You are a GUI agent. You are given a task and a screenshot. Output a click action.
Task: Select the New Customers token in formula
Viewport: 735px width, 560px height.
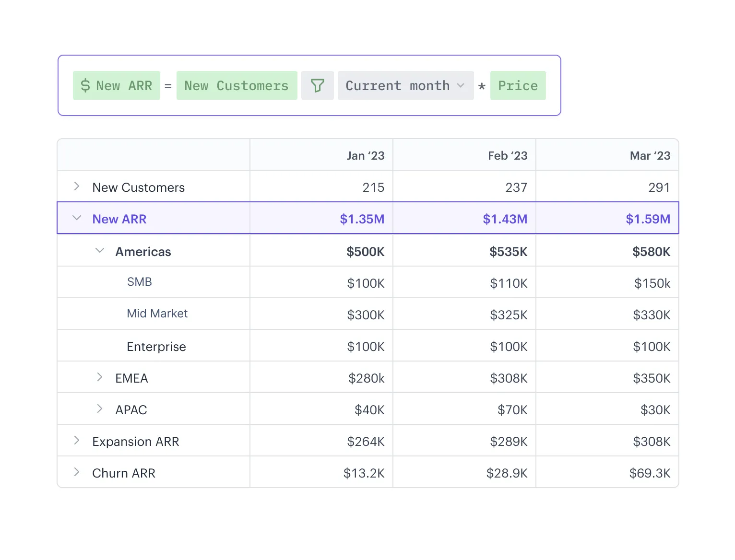point(237,85)
